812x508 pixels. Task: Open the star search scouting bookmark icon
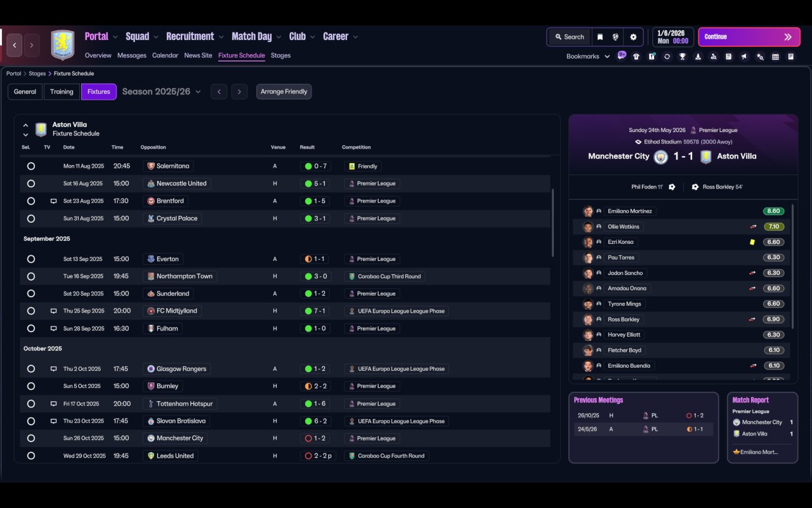point(760,57)
